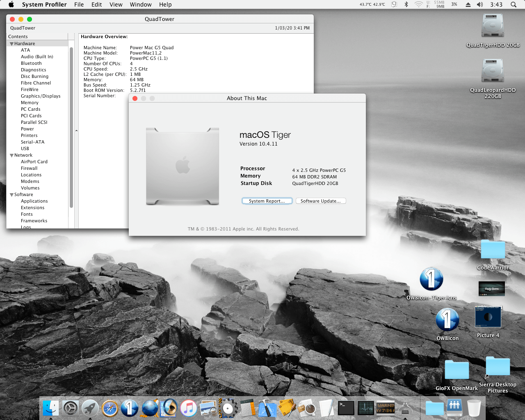Select Serial-ATA in sidebar
Screen dimensions: 525x420
tap(32, 142)
